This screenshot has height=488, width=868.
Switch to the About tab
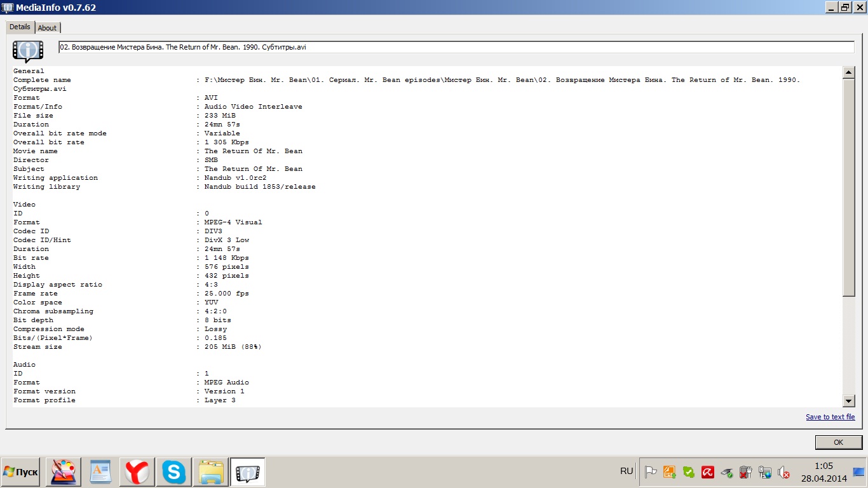coord(47,28)
